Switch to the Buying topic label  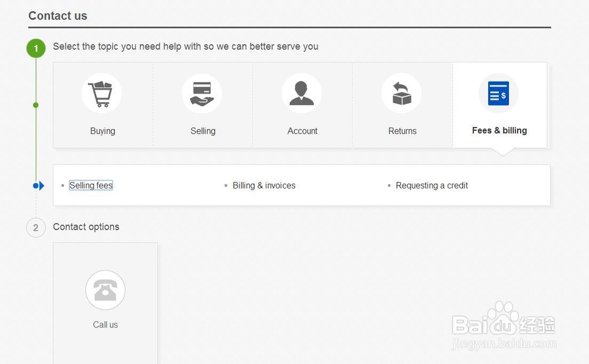102,131
